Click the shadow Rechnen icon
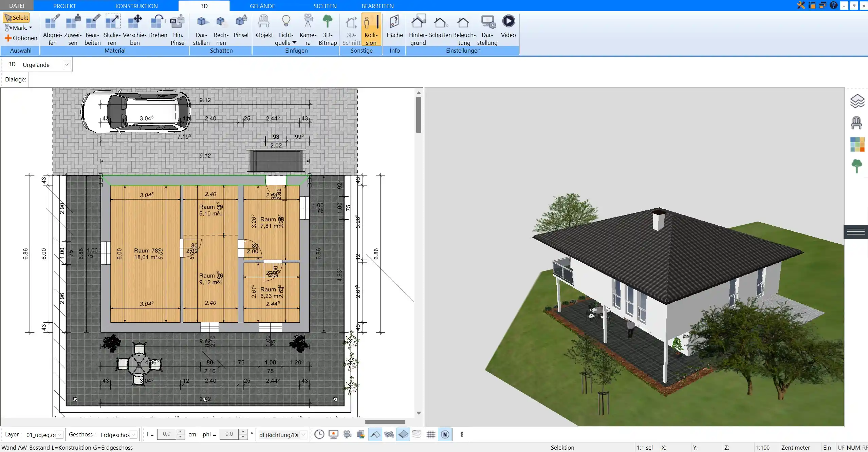Screen dimensions: 868x452 tap(221, 30)
